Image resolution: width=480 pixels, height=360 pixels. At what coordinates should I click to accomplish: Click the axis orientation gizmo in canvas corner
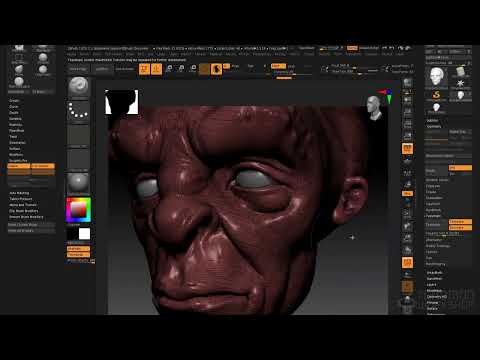coord(386,95)
